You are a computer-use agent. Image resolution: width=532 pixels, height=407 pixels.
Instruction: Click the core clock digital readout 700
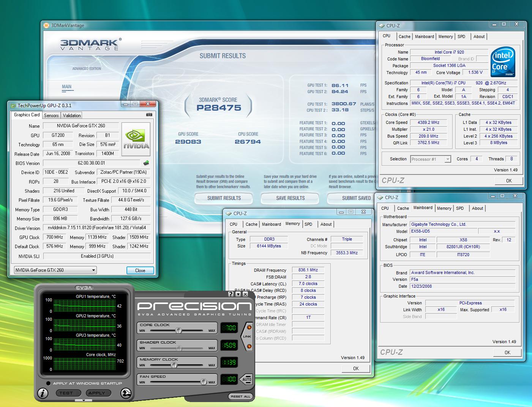coord(229,328)
